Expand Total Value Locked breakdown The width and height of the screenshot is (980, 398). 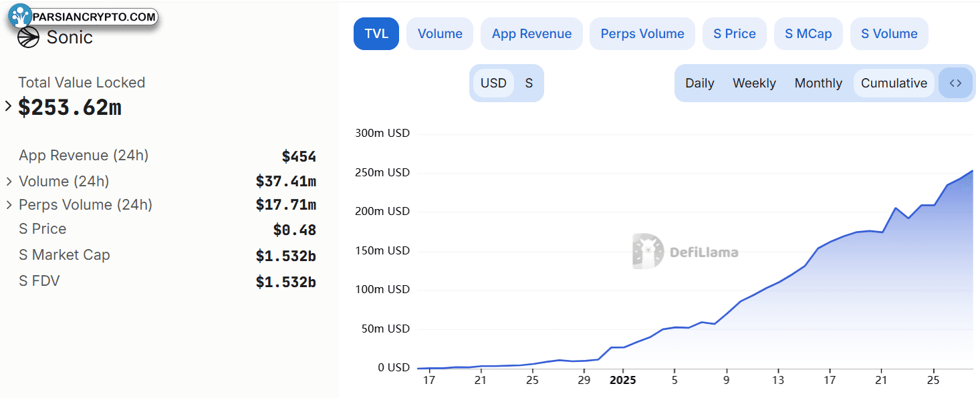pyautogui.click(x=8, y=106)
